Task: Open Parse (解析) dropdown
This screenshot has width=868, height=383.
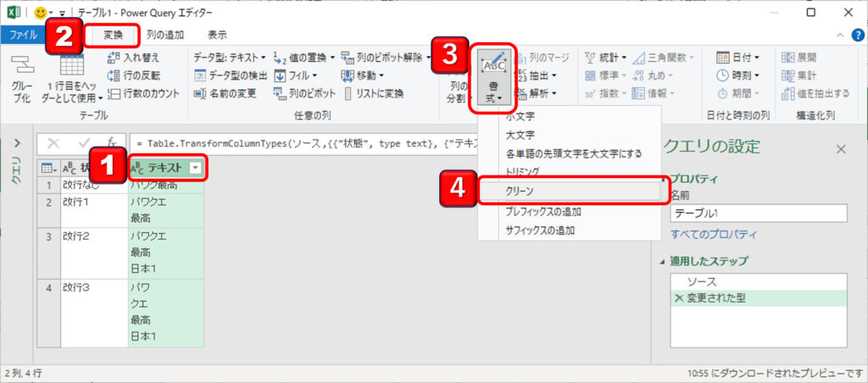Action: (x=537, y=93)
